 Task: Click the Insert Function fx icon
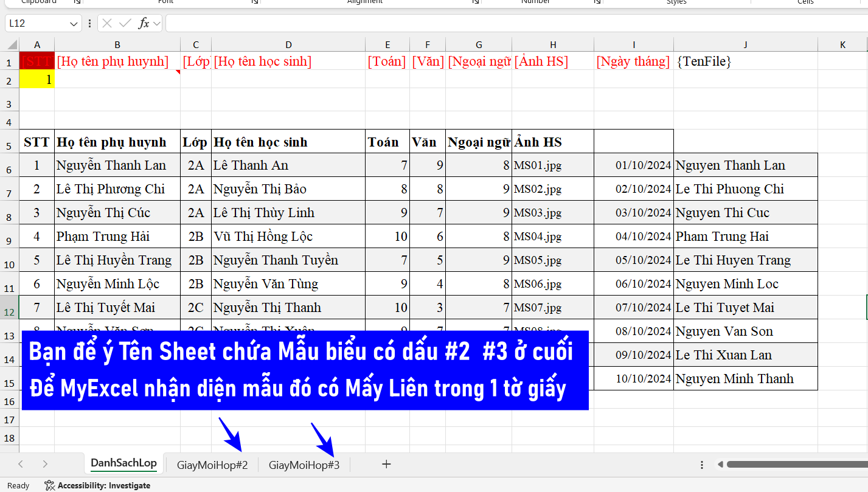(x=144, y=24)
